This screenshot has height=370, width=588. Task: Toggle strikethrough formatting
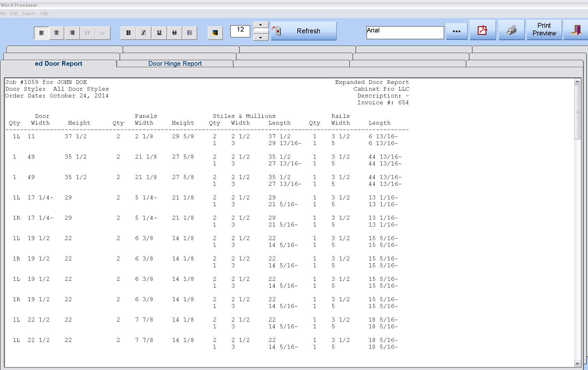[174, 33]
